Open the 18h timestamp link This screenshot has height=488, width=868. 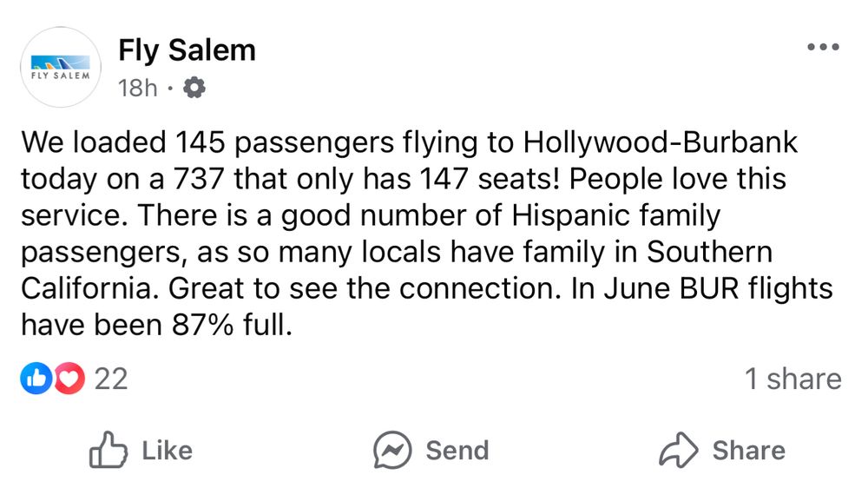coord(138,88)
